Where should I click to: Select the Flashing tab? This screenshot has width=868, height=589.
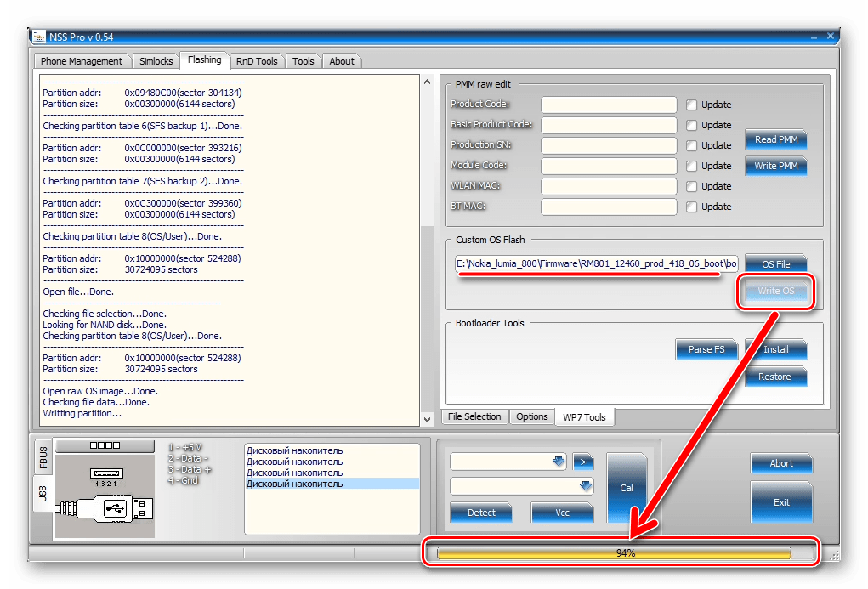pos(204,59)
